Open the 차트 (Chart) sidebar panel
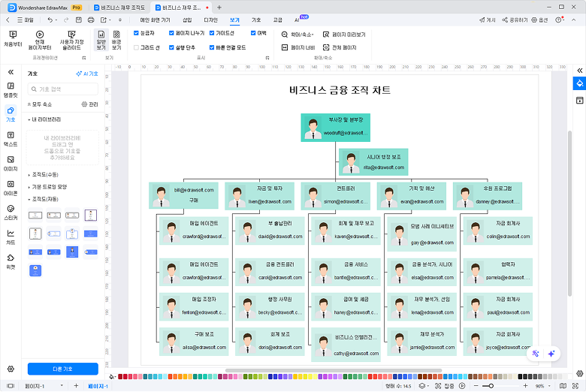586x392 pixels. tap(11, 236)
